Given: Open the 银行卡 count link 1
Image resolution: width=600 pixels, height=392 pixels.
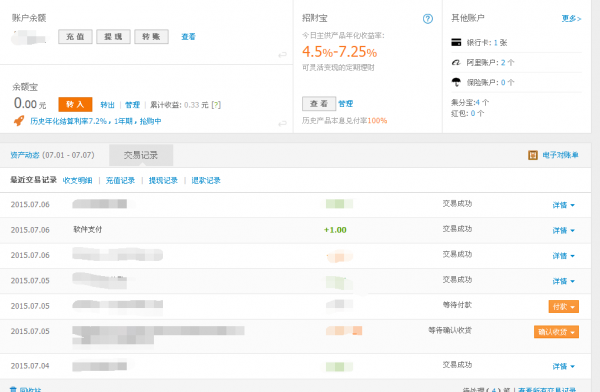Looking at the screenshot, I should [x=496, y=42].
